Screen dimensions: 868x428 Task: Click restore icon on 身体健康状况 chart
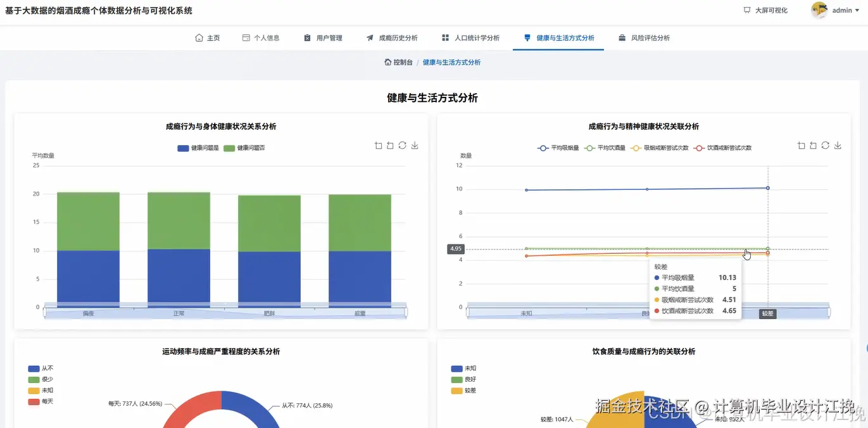402,146
